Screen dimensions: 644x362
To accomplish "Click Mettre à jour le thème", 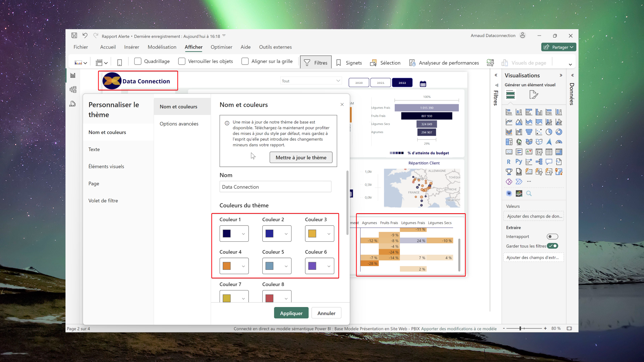I will [x=301, y=158].
